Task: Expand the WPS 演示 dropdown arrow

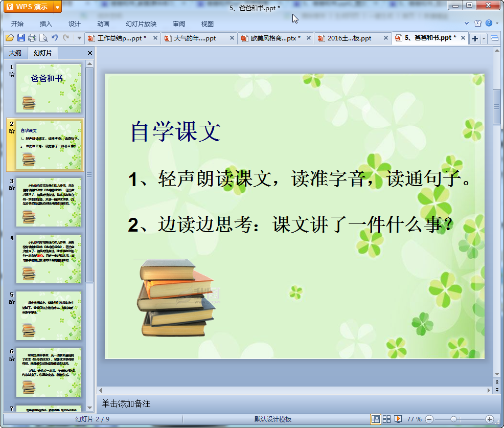Action: point(58,7)
